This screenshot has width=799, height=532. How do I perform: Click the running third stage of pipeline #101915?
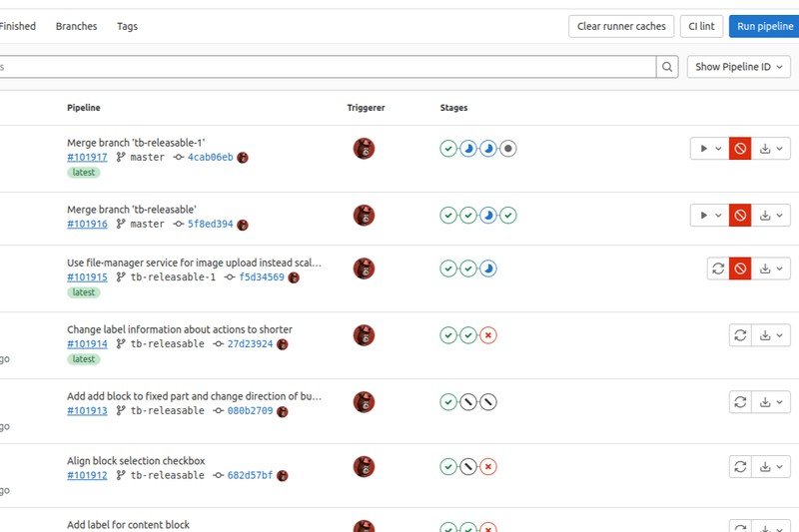coord(488,268)
